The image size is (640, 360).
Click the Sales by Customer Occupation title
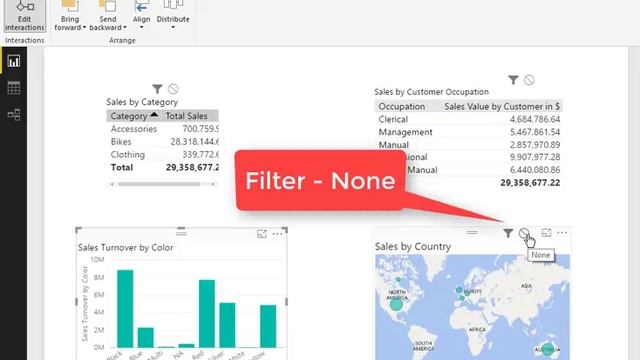pos(431,92)
